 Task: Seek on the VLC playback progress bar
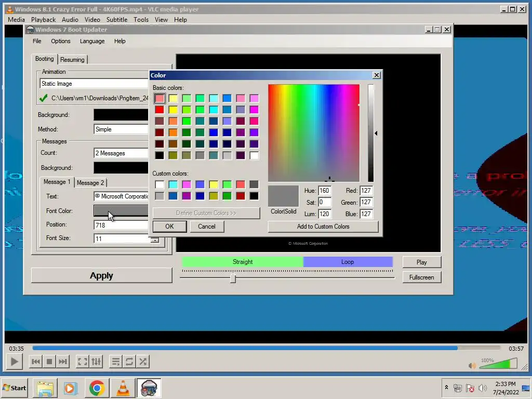pyautogui.click(x=267, y=348)
